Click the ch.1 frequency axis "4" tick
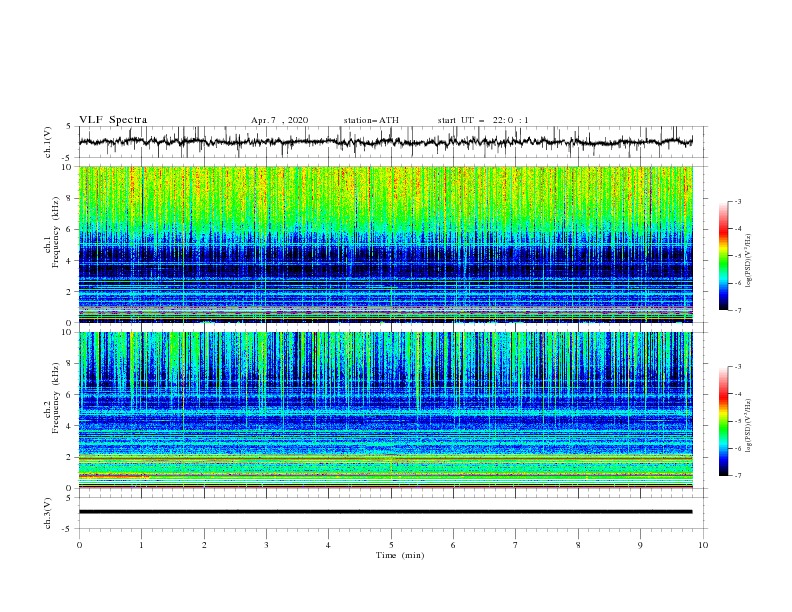792x612 pixels. point(70,261)
